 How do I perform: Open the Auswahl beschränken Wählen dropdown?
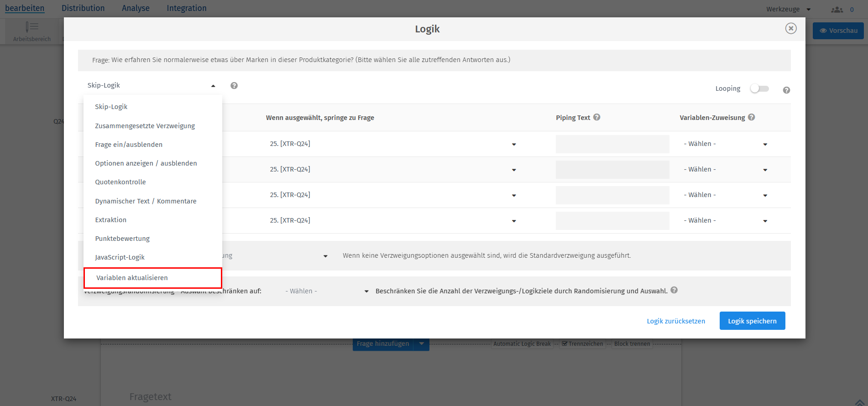[326, 291]
